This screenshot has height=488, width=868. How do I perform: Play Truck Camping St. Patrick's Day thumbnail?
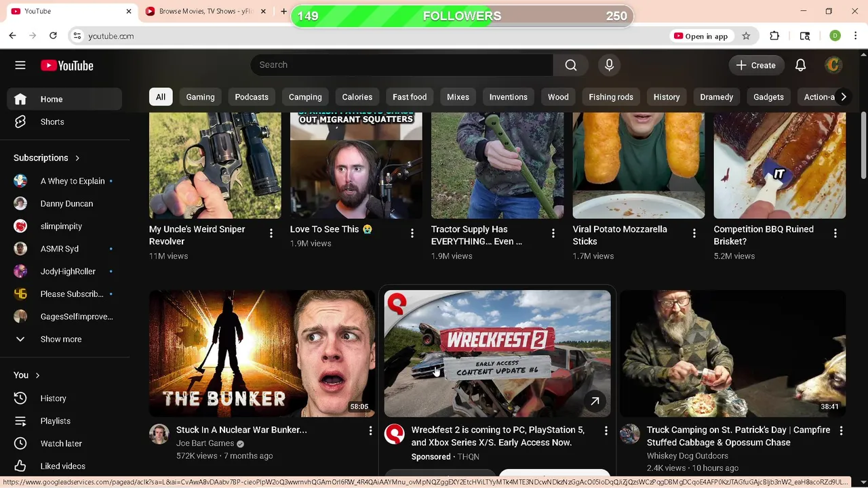(732, 353)
